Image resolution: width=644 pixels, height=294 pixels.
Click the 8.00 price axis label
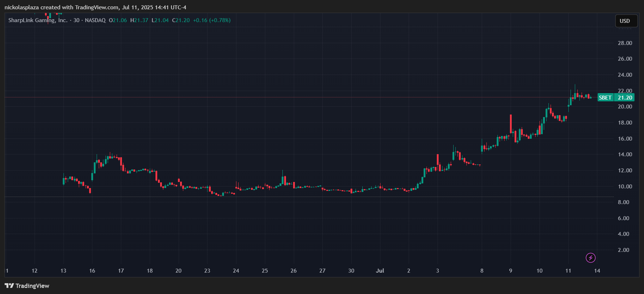click(x=623, y=202)
